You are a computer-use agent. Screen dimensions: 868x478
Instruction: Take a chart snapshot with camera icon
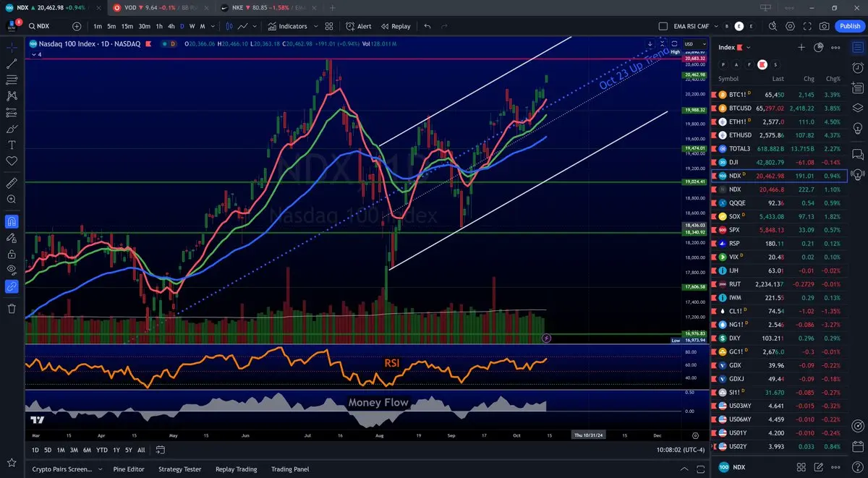[x=825, y=26]
